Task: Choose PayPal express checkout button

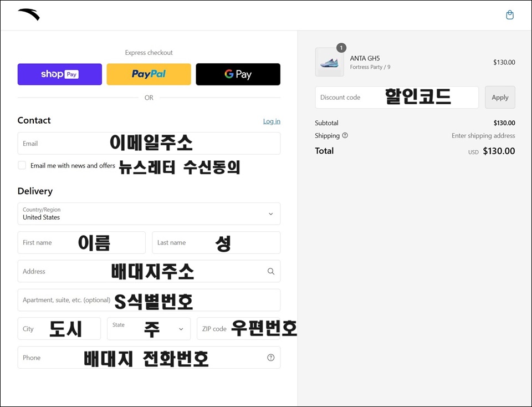Action: pyautogui.click(x=149, y=74)
